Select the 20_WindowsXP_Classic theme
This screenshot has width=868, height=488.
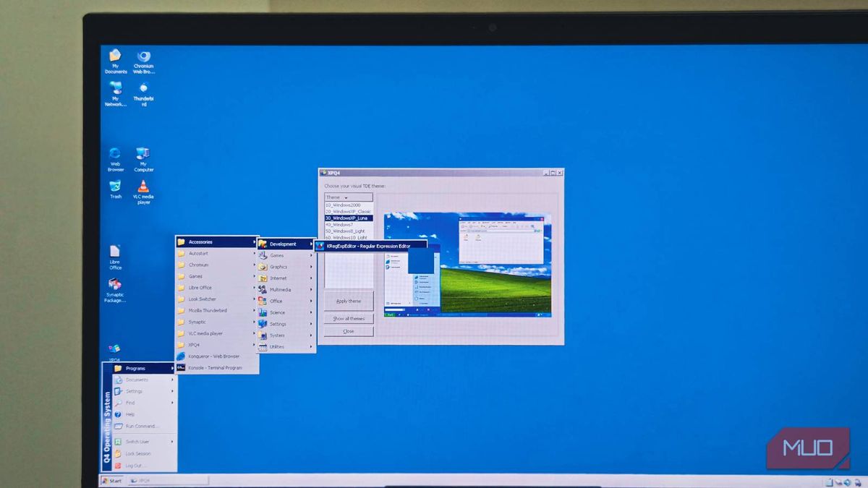pos(349,211)
